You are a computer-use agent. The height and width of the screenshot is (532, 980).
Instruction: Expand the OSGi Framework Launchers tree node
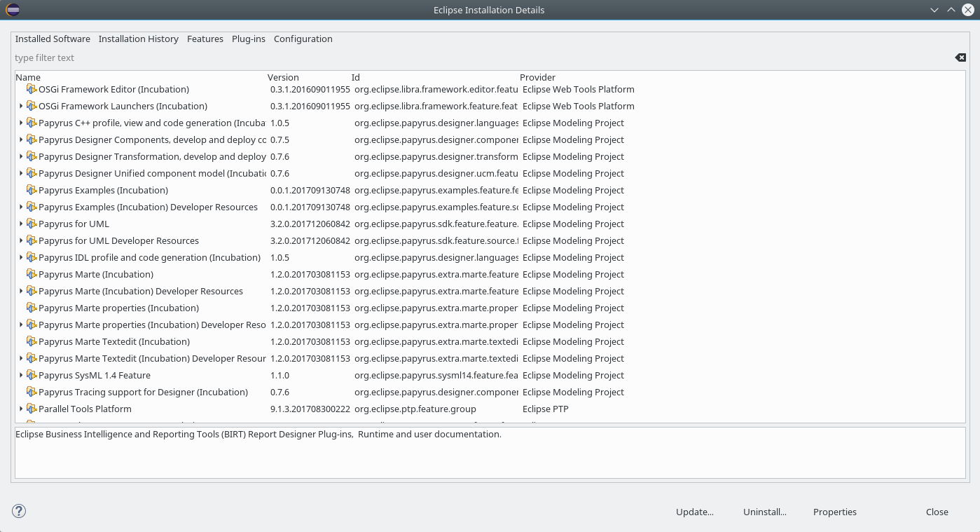[21, 106]
